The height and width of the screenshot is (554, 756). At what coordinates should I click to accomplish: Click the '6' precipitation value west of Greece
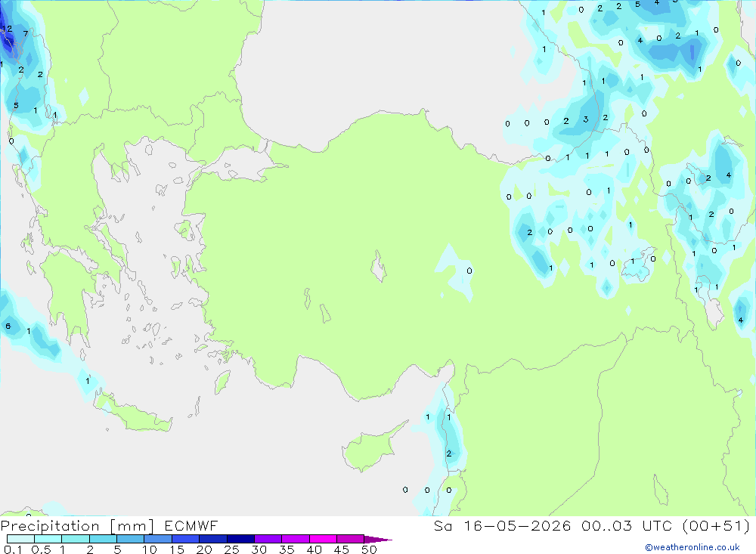8,327
